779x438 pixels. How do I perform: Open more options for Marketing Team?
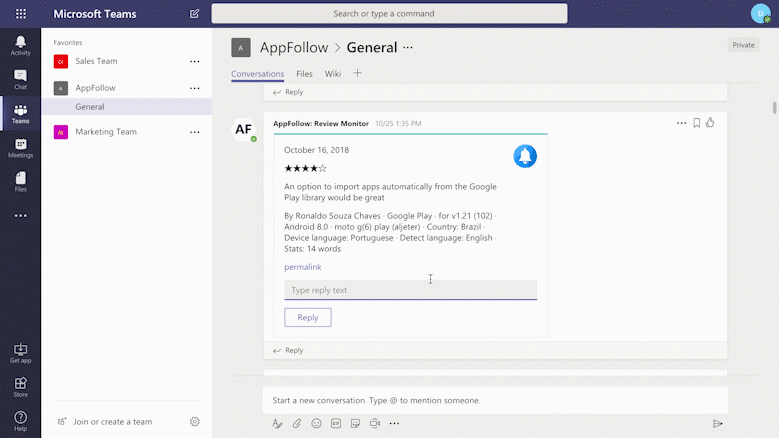click(x=195, y=132)
